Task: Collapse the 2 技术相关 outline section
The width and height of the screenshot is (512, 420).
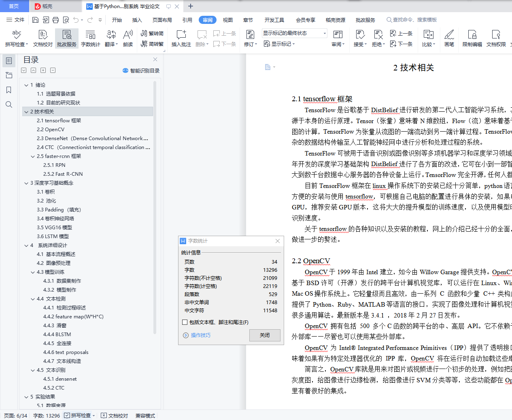Action: [26, 112]
